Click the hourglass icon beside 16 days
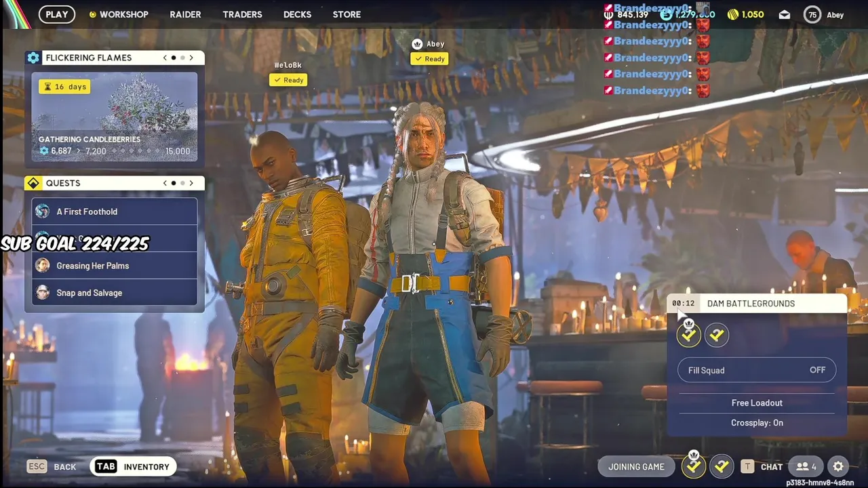Screen dimensions: 868x488 [47, 87]
